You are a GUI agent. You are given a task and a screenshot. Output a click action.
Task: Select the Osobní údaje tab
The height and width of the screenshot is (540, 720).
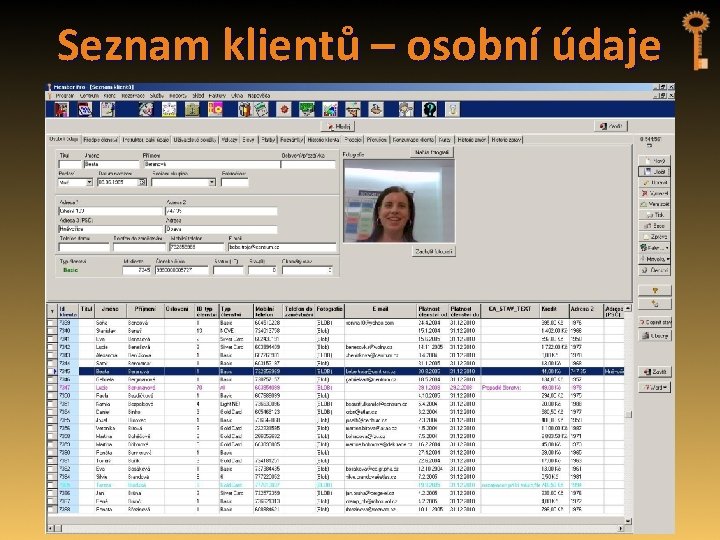pyautogui.click(x=64, y=139)
